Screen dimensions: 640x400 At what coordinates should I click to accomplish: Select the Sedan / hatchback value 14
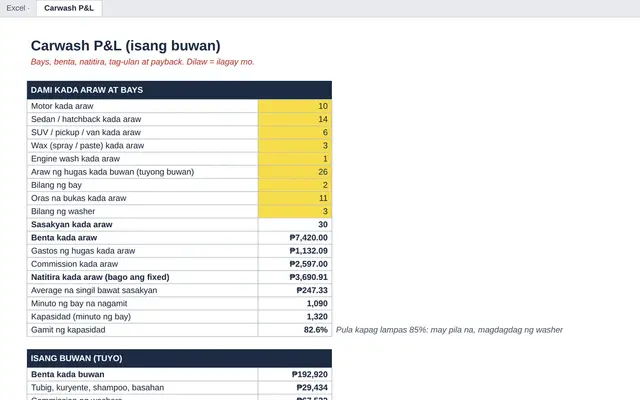coord(295,119)
